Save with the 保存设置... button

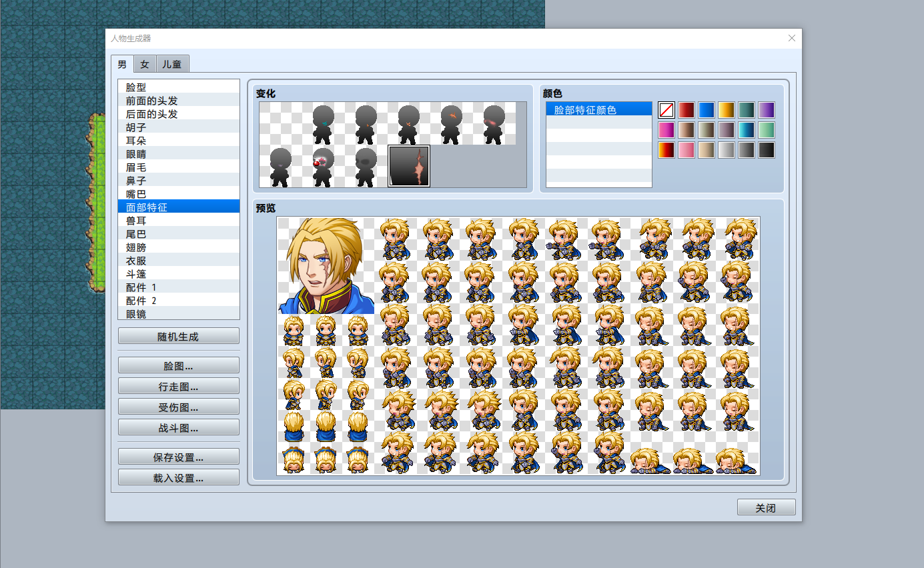(x=179, y=457)
